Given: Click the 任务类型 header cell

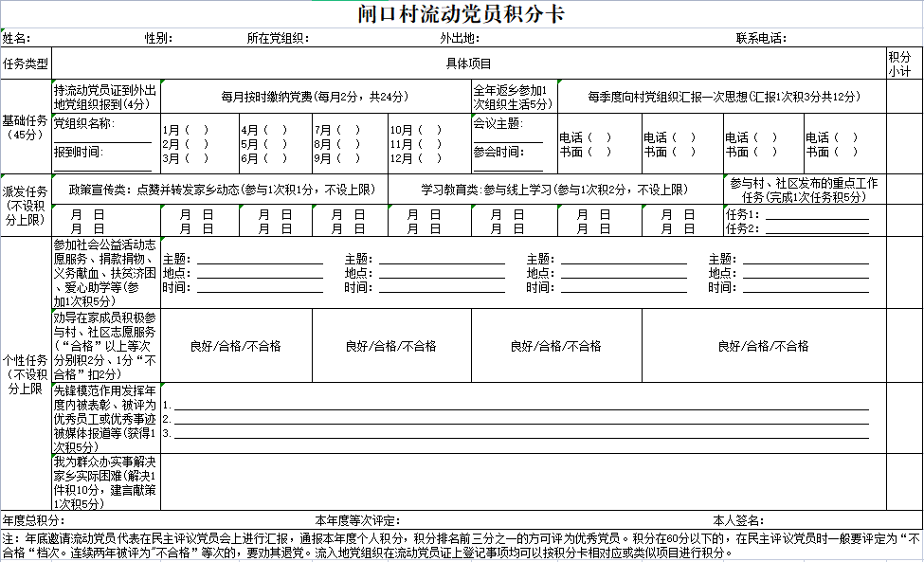Looking at the screenshot, I should pyautogui.click(x=26, y=63).
